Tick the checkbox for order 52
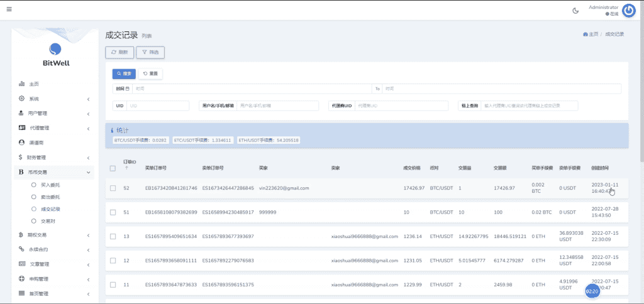The height and width of the screenshot is (304, 644). click(x=113, y=188)
